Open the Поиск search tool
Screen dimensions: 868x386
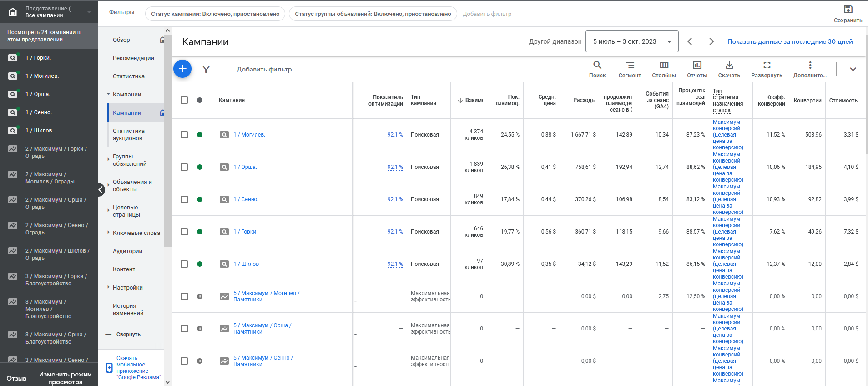pyautogui.click(x=597, y=69)
